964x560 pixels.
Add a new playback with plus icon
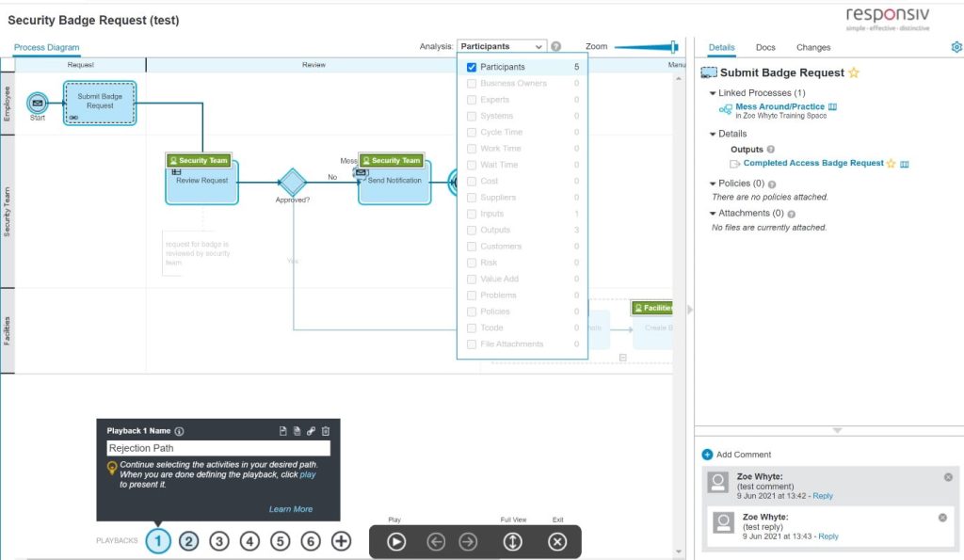[x=342, y=541]
